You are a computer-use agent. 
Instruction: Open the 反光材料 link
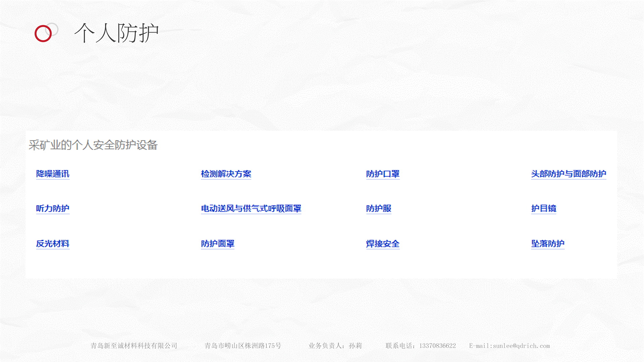tap(53, 244)
